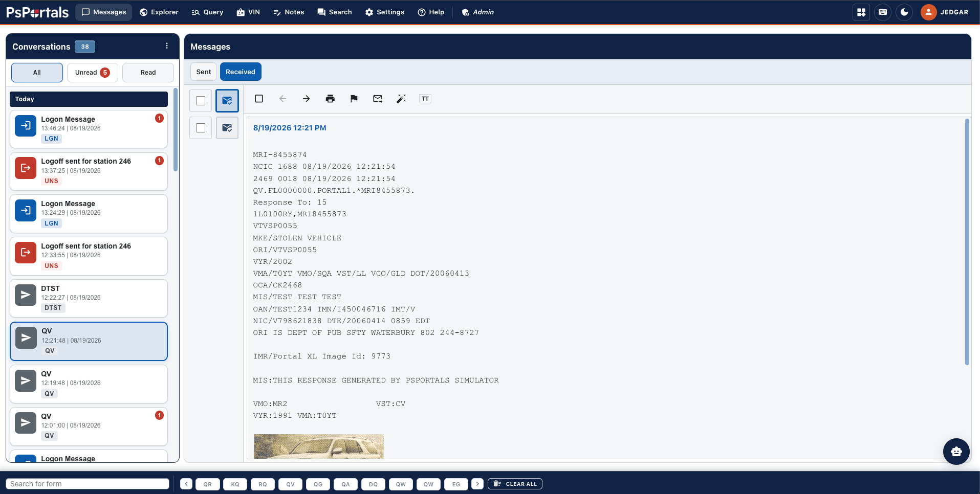Click the message body vertical scrollbar
Image resolution: width=980 pixels, height=494 pixels.
(967, 242)
